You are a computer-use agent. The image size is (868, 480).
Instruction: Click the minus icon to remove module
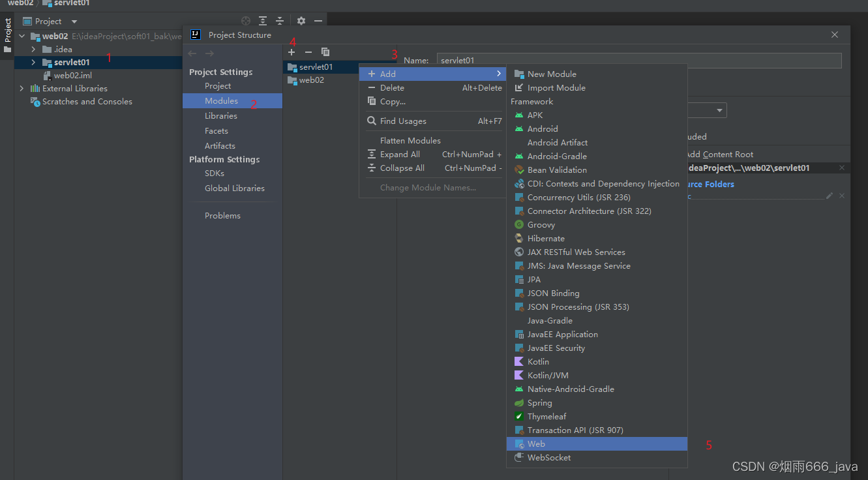pos(308,52)
